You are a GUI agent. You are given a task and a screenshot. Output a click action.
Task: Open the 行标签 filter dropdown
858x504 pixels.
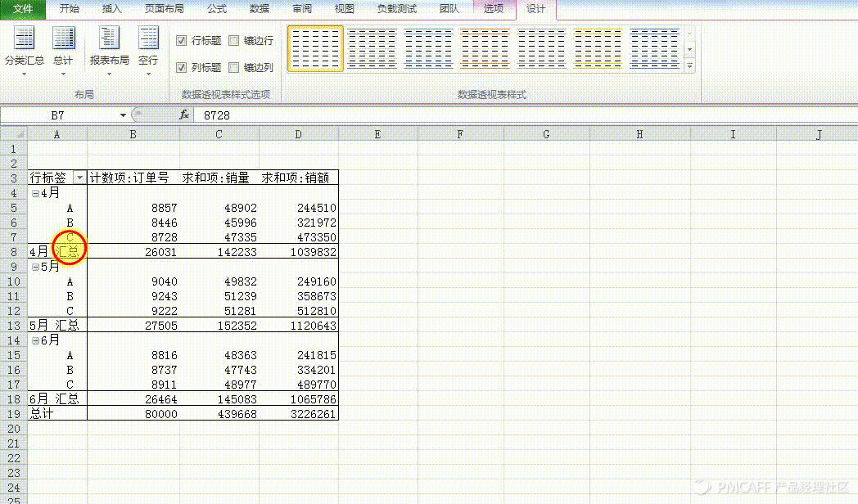pos(79,178)
